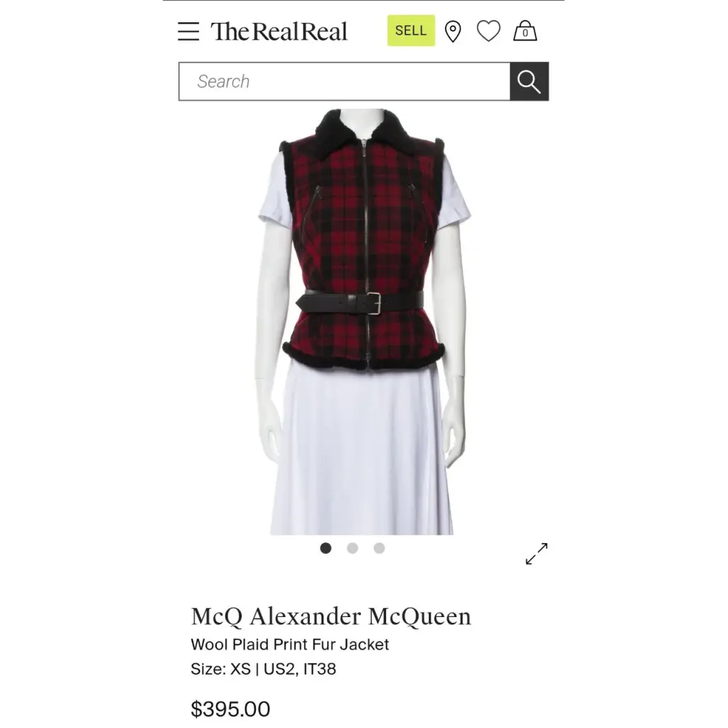Select the first image carousel dot

point(326,548)
